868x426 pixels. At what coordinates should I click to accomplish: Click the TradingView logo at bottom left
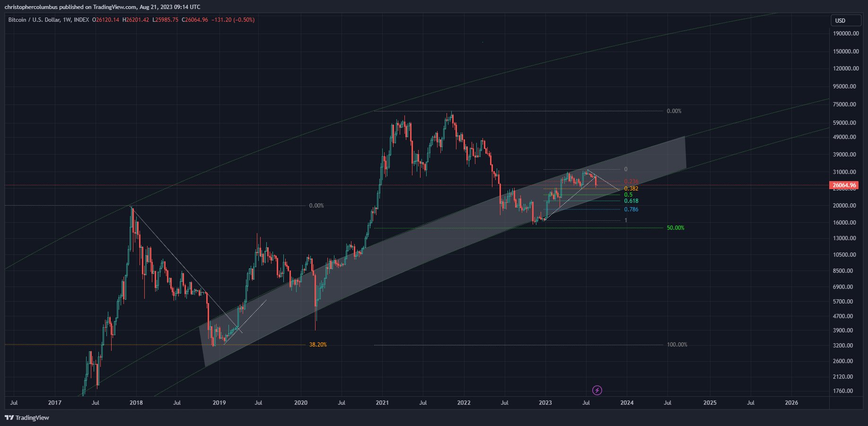pos(27,417)
